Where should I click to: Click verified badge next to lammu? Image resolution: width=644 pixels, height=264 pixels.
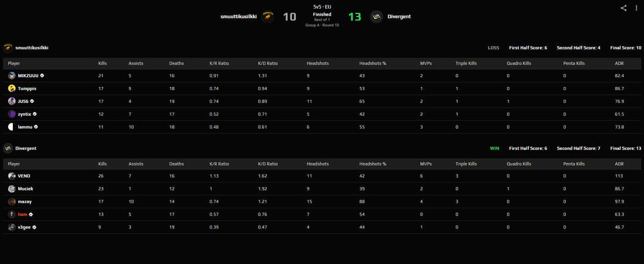[x=35, y=127]
